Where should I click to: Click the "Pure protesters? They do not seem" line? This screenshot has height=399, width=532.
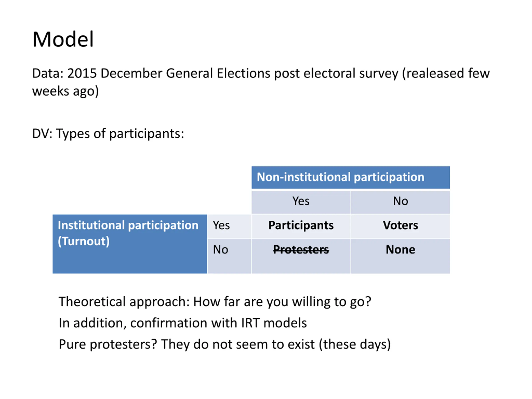(225, 344)
